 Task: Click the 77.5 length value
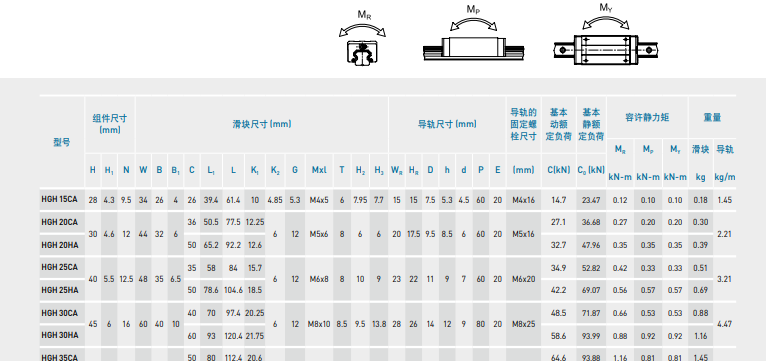tap(234, 222)
